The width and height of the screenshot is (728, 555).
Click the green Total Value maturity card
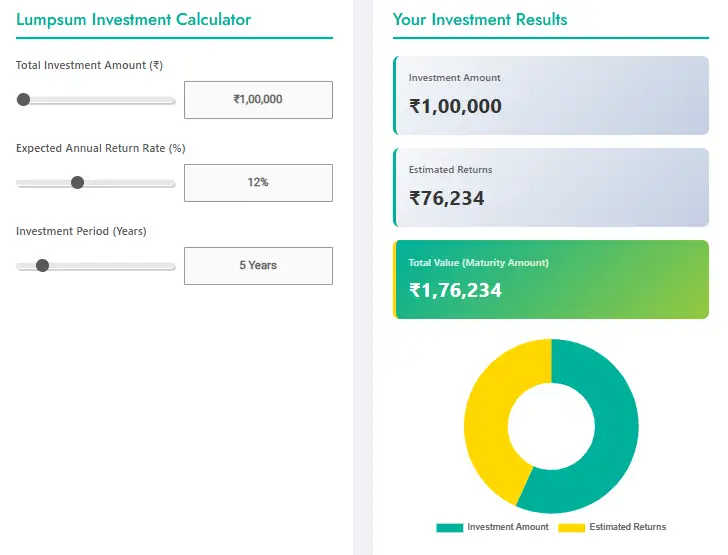pyautogui.click(x=551, y=279)
